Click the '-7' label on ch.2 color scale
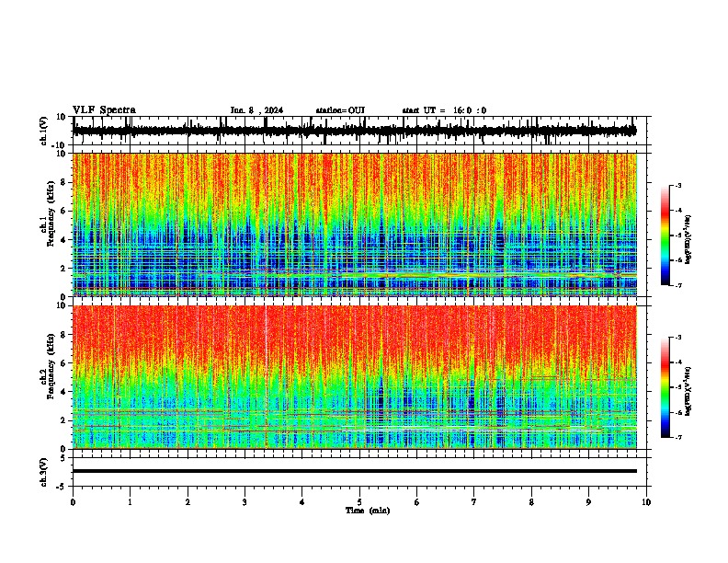This screenshot has width=728, height=563. pos(678,437)
